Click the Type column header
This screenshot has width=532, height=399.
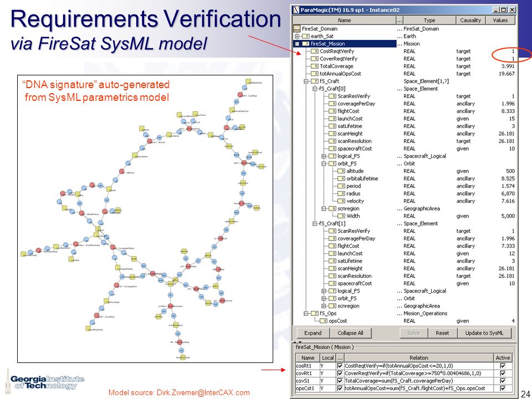point(429,21)
